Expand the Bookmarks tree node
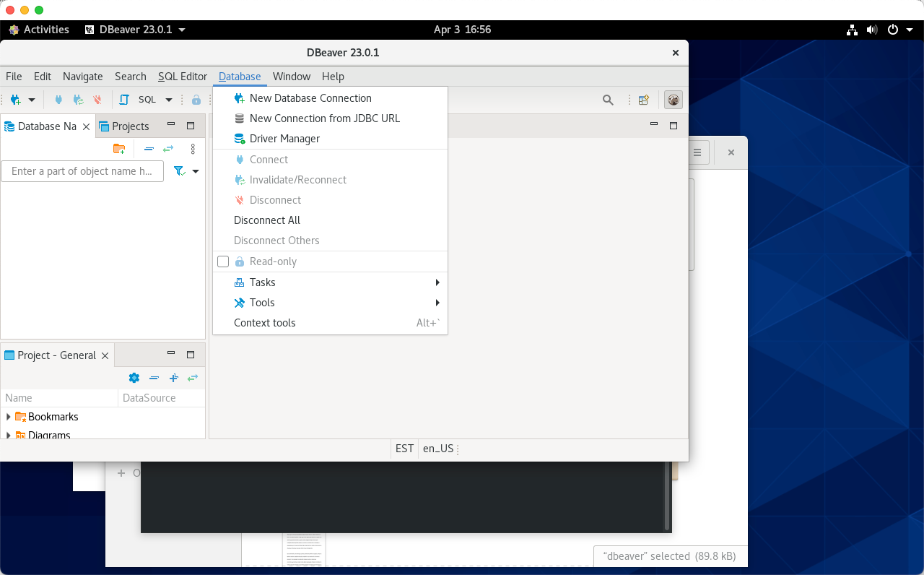The image size is (924, 575). [9, 417]
